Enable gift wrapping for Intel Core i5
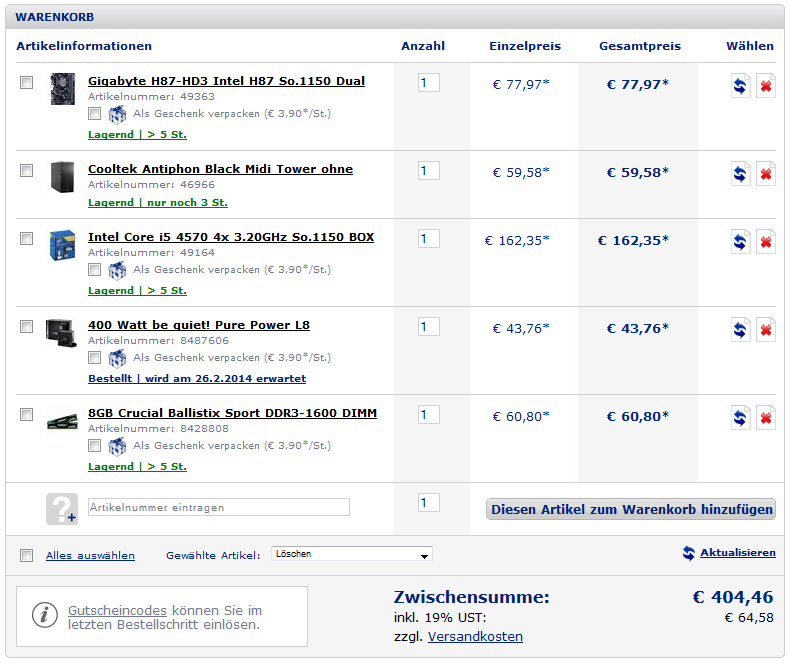 click(94, 270)
